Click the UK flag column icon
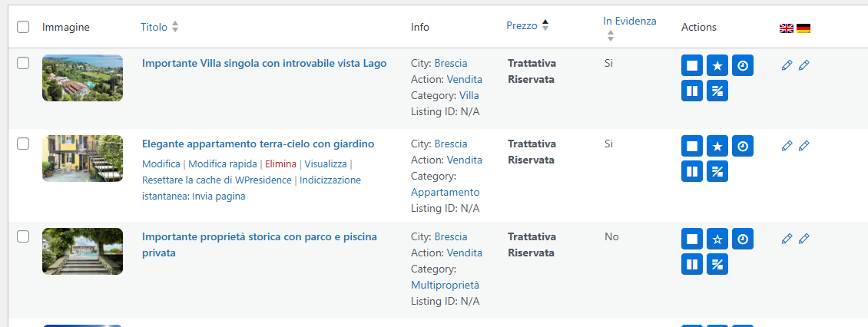The image size is (868, 327). (787, 28)
